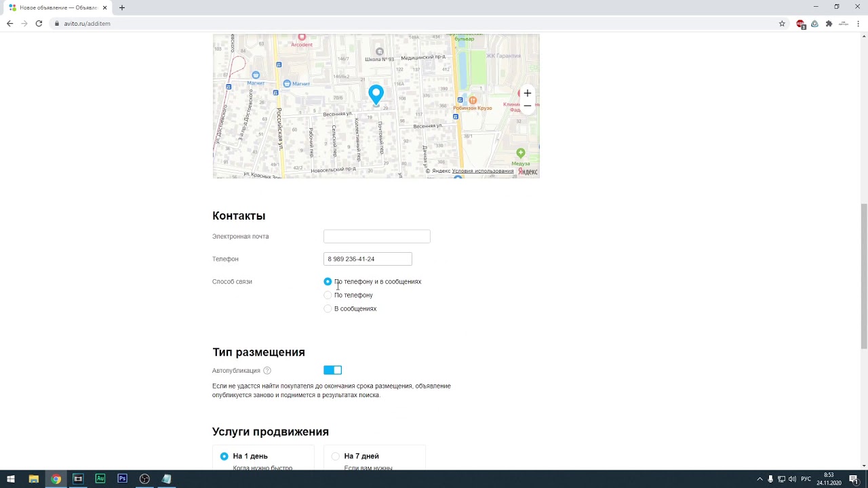The width and height of the screenshot is (868, 488).
Task: Open the Adblock extension icon
Action: [801, 24]
